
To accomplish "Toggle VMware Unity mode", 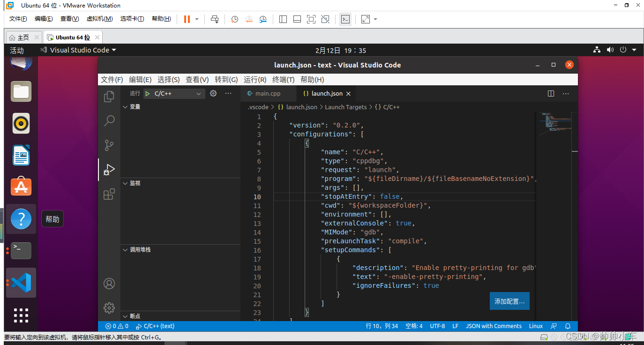I will pyautogui.click(x=325, y=19).
